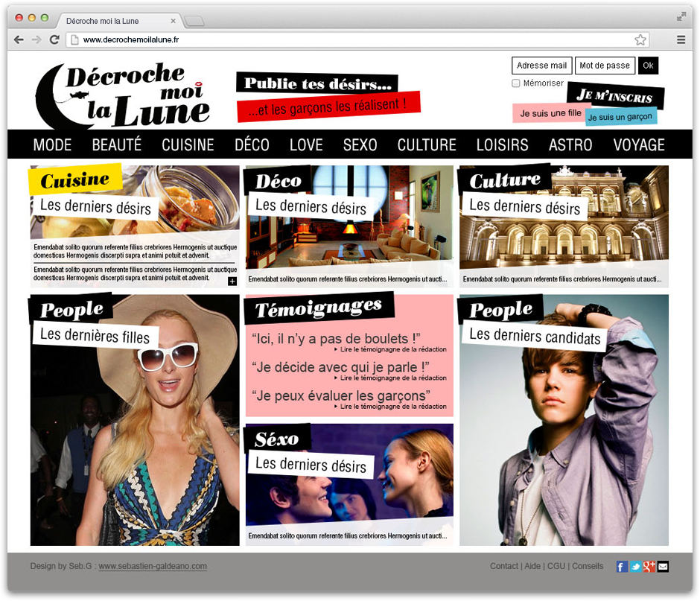Go back with the browser arrow
The height and width of the screenshot is (601, 700).
click(19, 39)
